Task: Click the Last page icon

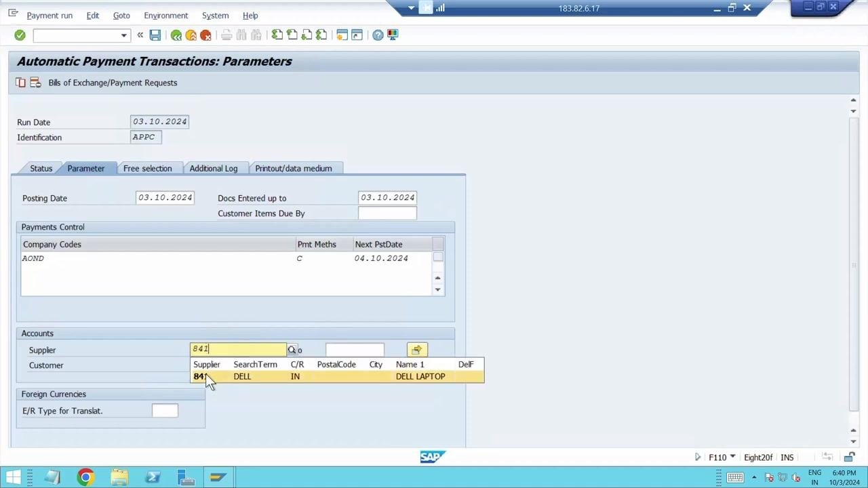Action: [x=322, y=35]
